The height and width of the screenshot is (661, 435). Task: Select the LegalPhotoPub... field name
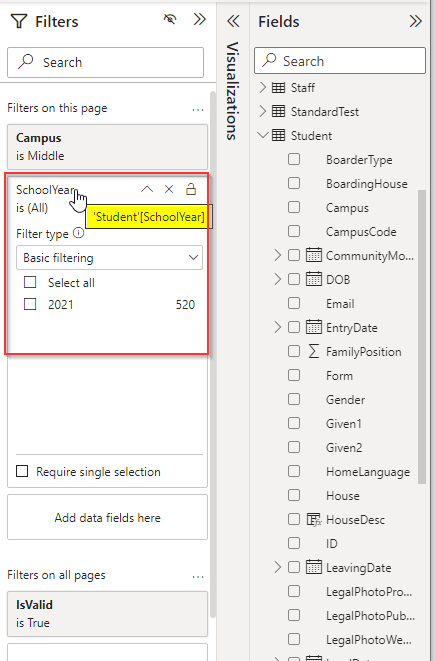[371, 616]
